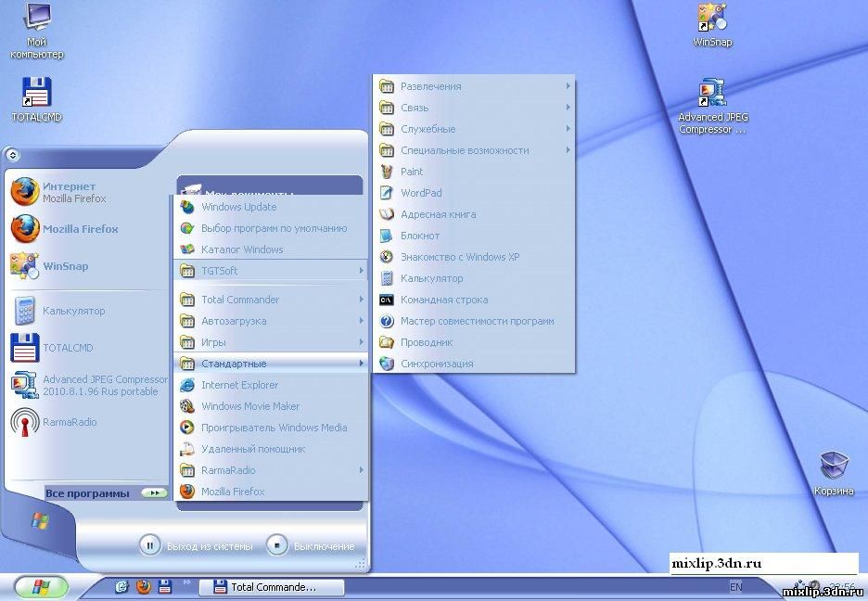Open the WinSnap desktop shortcut
This screenshot has width=868, height=601.
(x=712, y=25)
